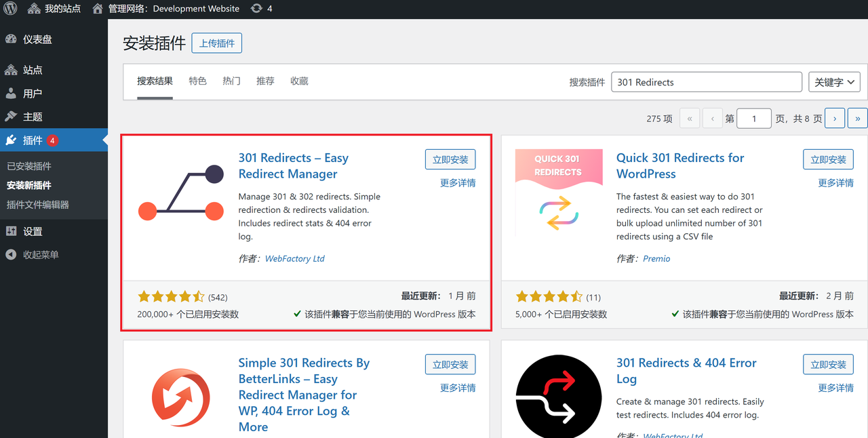The width and height of the screenshot is (868, 438).
Task: Click the 用户 person icon
Action: click(x=11, y=94)
